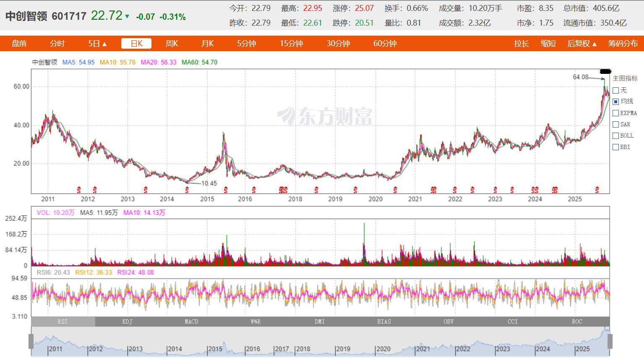
Task: Click the RSI12: 36.33 value label
Action: (x=94, y=272)
